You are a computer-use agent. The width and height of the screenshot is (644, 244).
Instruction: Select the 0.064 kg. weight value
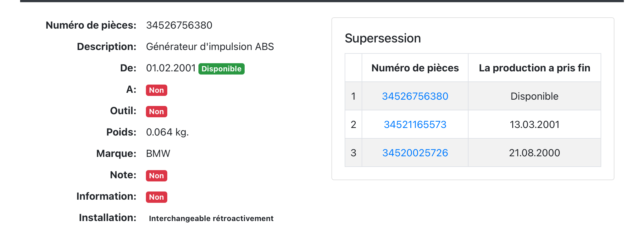167,132
